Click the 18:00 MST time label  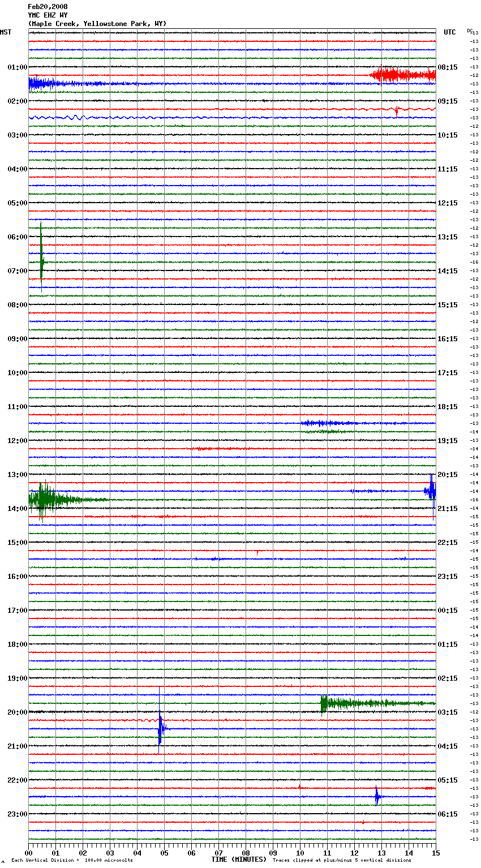pos(18,644)
